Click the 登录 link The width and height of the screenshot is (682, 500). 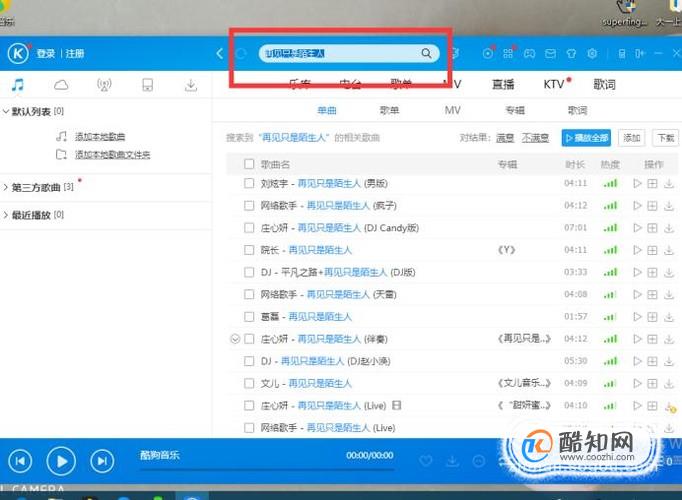tap(46, 53)
